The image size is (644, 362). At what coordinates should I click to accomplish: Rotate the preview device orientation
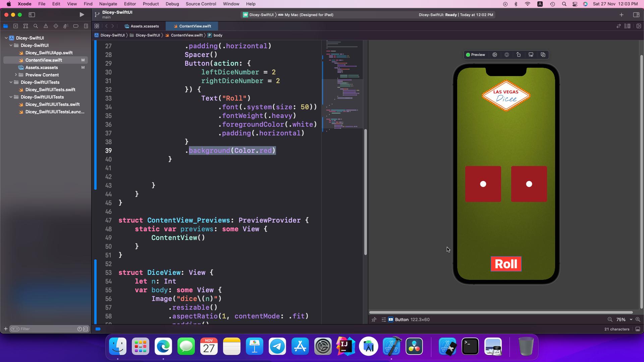point(519,55)
